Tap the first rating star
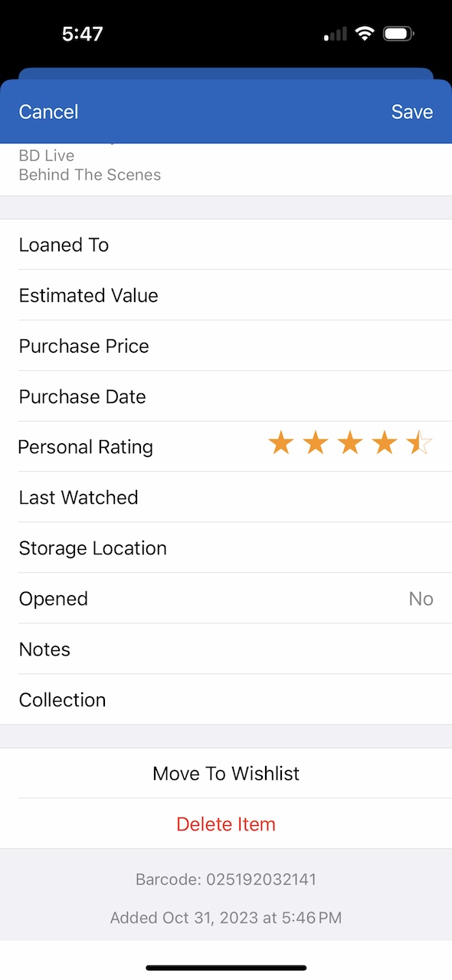Image resolution: width=452 pixels, height=980 pixels. [x=281, y=443]
